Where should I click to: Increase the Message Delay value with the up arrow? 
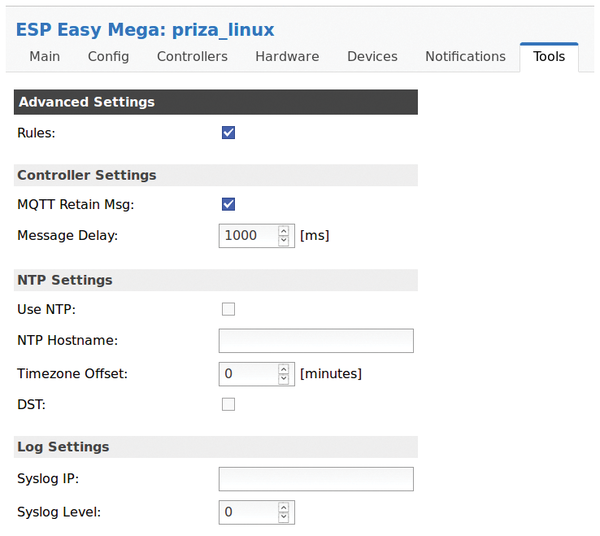(x=284, y=231)
